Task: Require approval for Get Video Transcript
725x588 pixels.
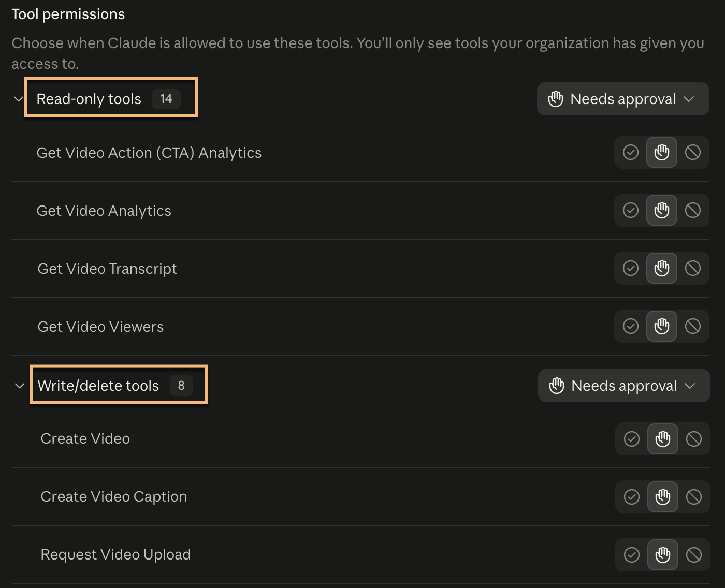Action: click(662, 269)
